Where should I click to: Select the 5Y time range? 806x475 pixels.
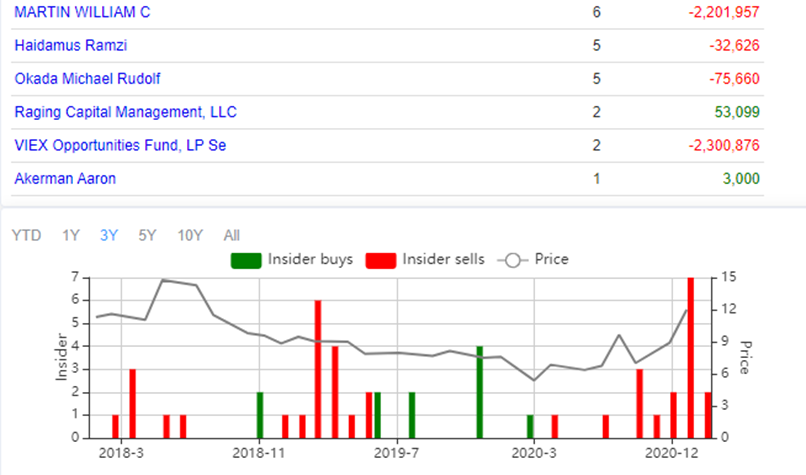click(x=147, y=235)
